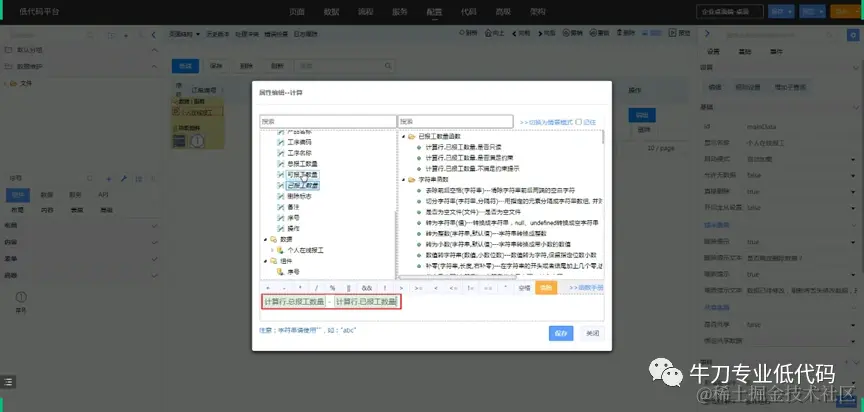The image size is (864, 412).
Task: Click the field icon beside 备注
Action: pos(280,207)
